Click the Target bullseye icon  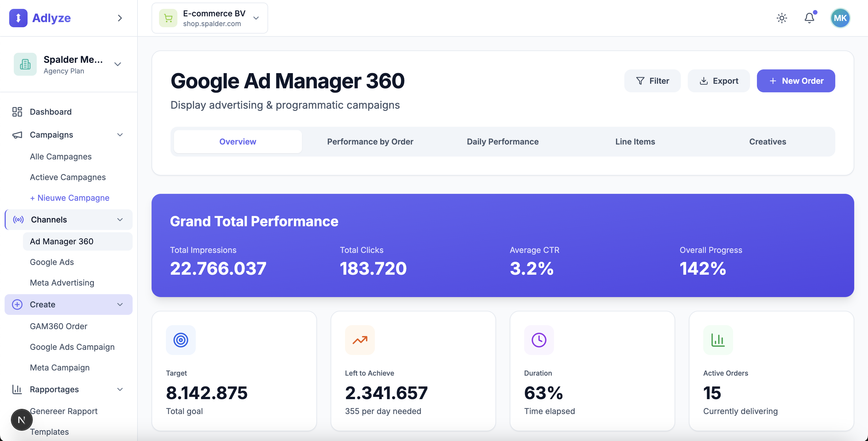tap(181, 340)
